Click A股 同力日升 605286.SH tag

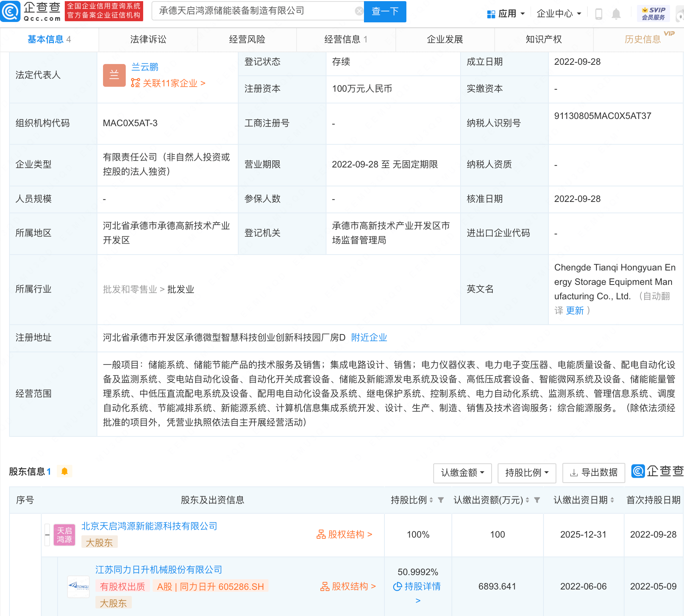coord(211,586)
